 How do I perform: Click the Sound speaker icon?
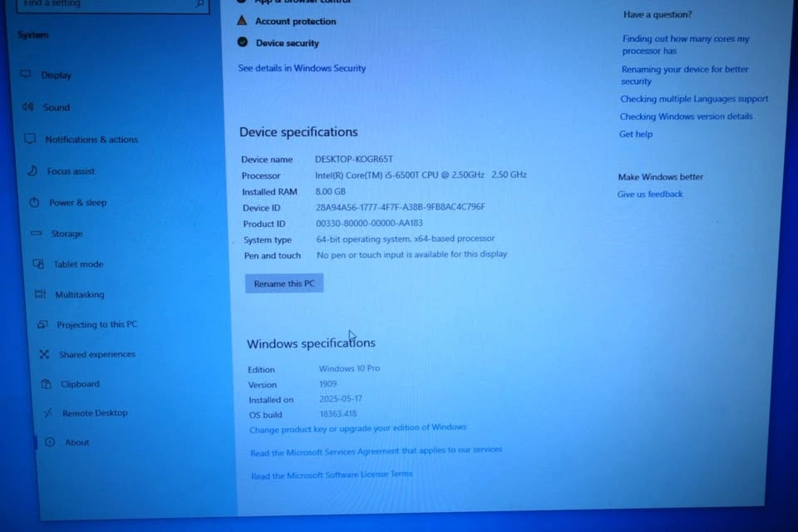point(27,107)
